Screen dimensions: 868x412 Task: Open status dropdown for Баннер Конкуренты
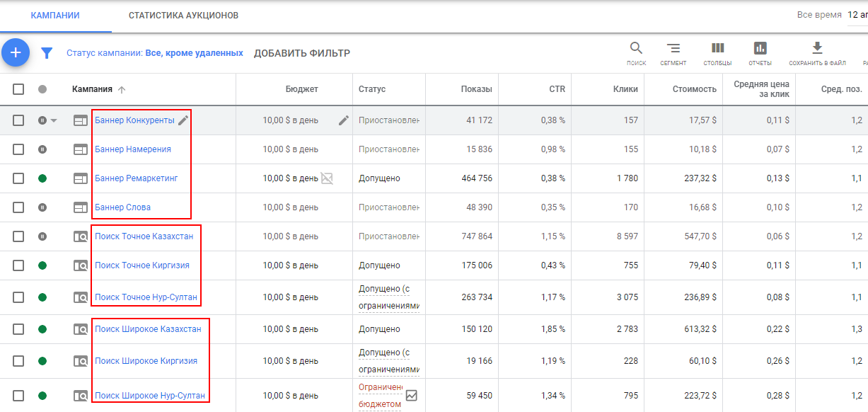(x=54, y=121)
